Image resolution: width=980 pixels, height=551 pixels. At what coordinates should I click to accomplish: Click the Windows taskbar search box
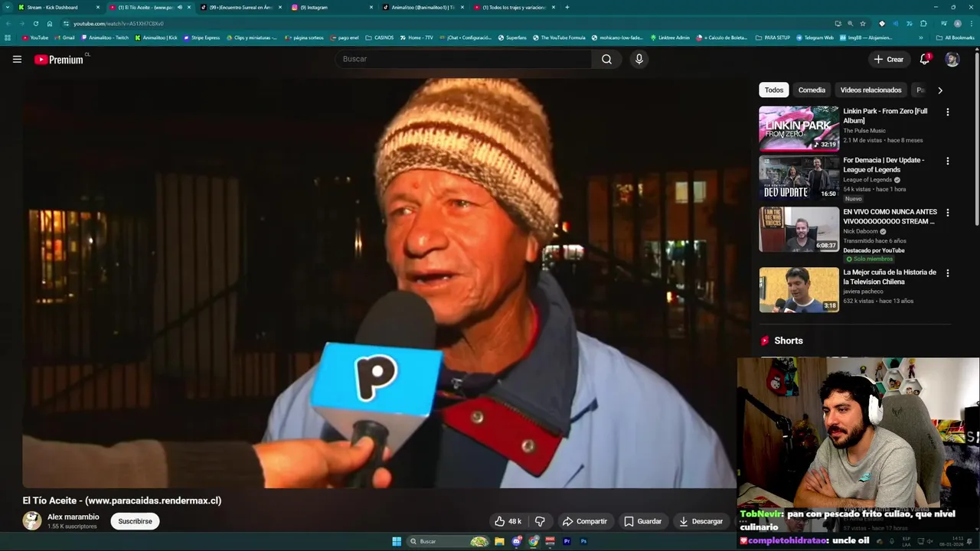click(449, 542)
